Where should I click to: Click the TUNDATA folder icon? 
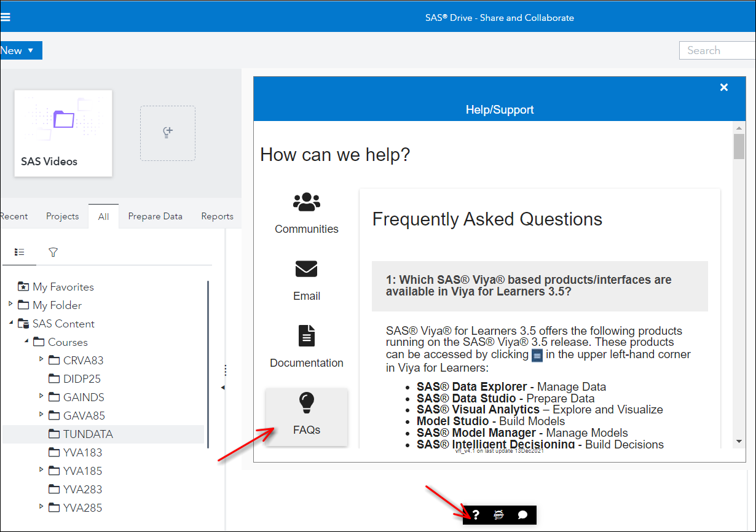tap(54, 434)
